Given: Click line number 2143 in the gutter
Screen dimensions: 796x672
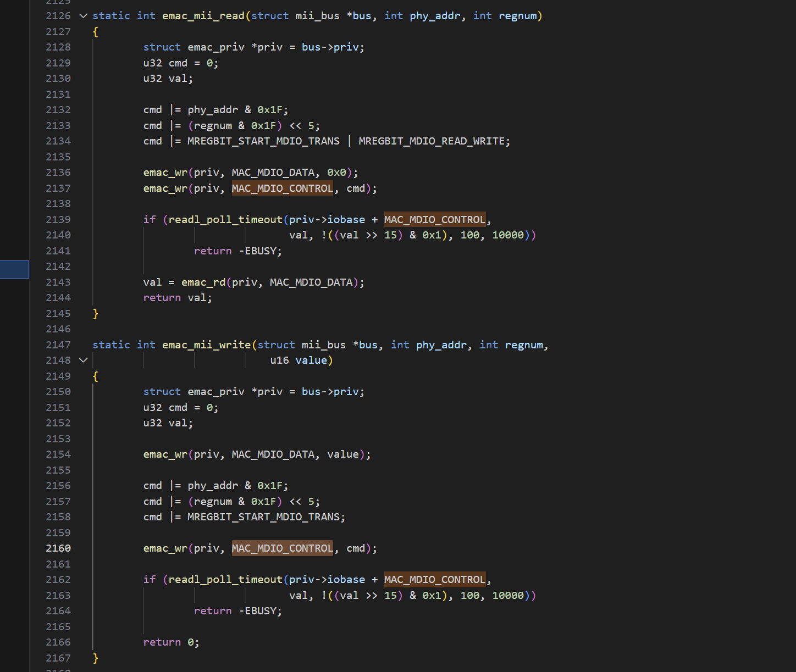Looking at the screenshot, I should (x=58, y=282).
